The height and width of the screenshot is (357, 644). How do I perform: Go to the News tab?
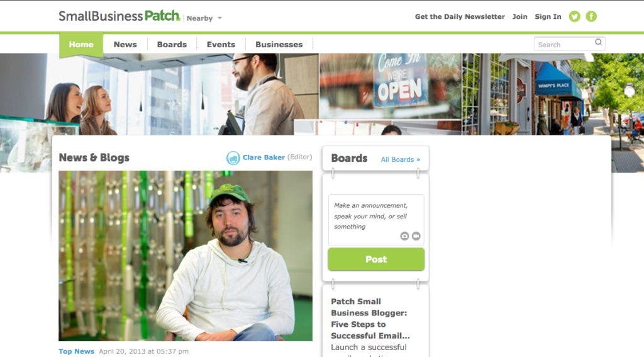pyautogui.click(x=125, y=45)
